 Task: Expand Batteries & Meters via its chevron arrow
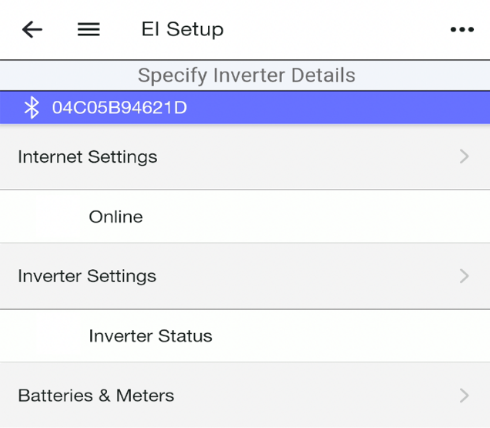pos(464,396)
